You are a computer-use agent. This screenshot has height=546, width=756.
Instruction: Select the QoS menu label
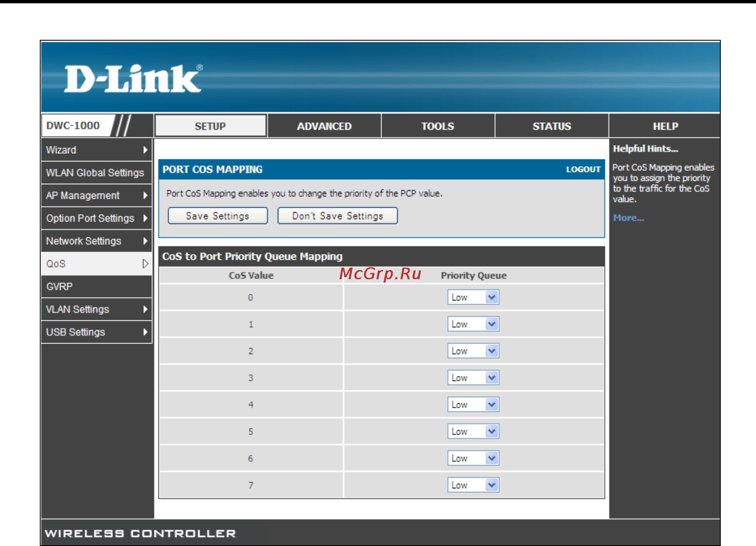click(56, 264)
